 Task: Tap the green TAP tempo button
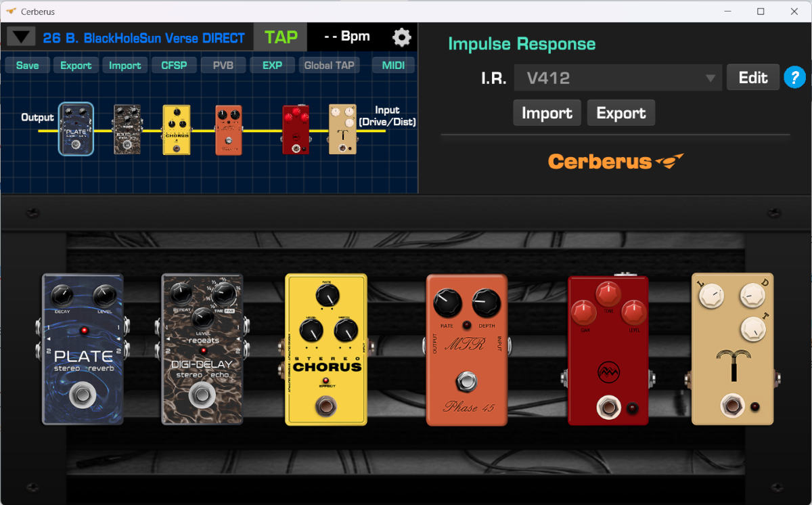(281, 37)
